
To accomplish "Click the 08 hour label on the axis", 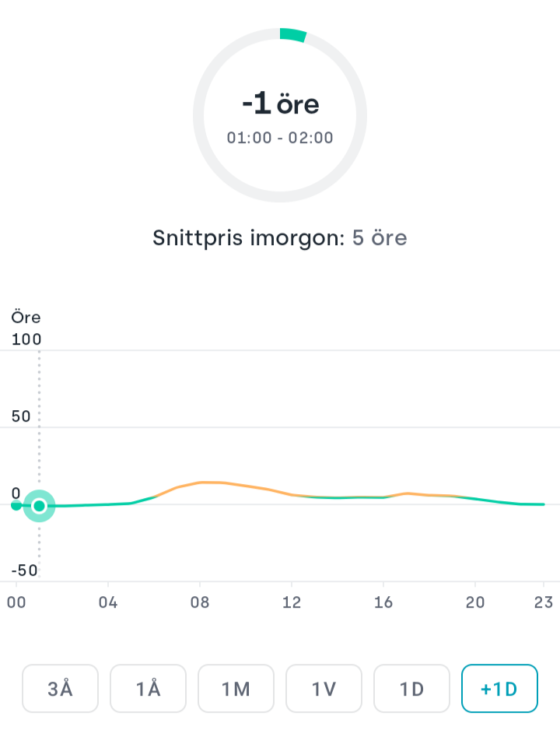I will (200, 602).
